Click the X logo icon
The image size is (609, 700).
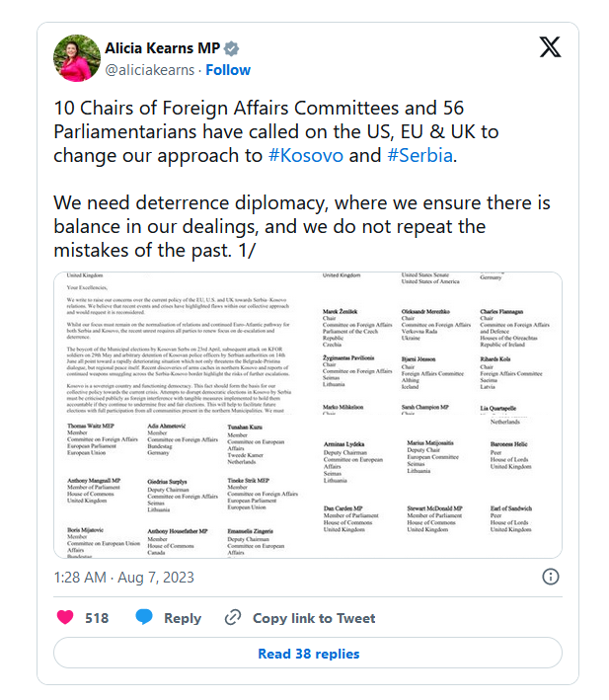tap(550, 47)
